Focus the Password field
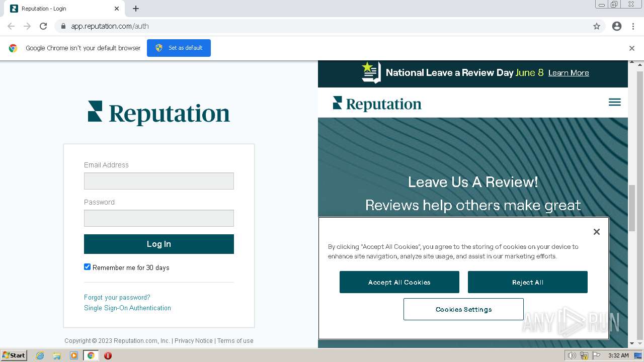644x362 pixels. (159, 218)
